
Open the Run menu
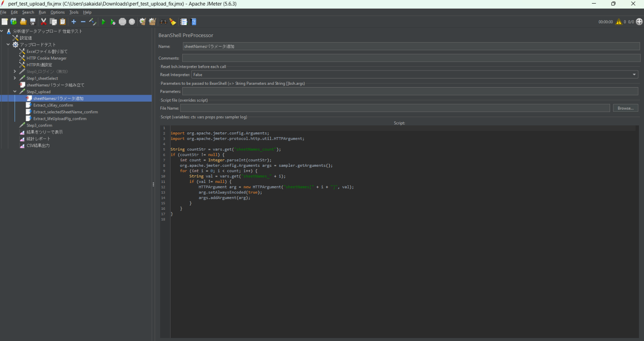click(42, 12)
